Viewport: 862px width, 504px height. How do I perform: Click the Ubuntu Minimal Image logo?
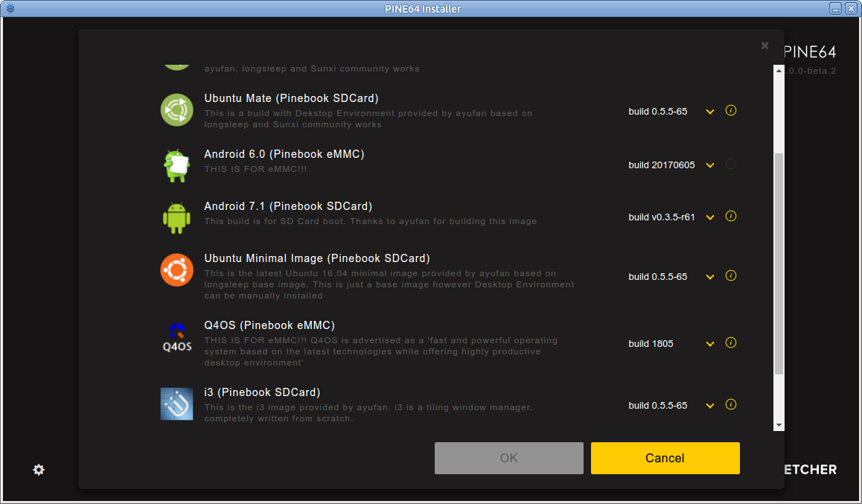pyautogui.click(x=176, y=269)
